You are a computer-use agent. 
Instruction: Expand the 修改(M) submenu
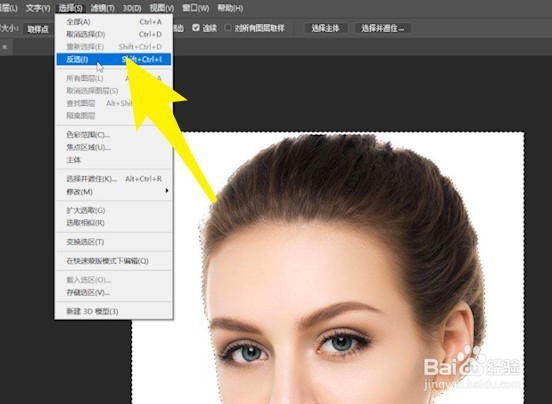(x=114, y=192)
